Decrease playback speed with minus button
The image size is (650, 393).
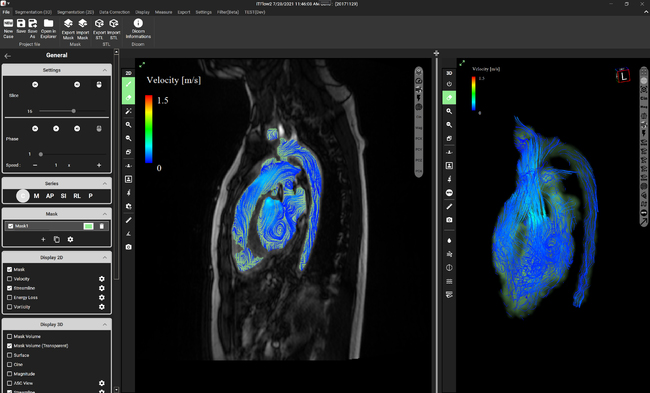coord(35,165)
